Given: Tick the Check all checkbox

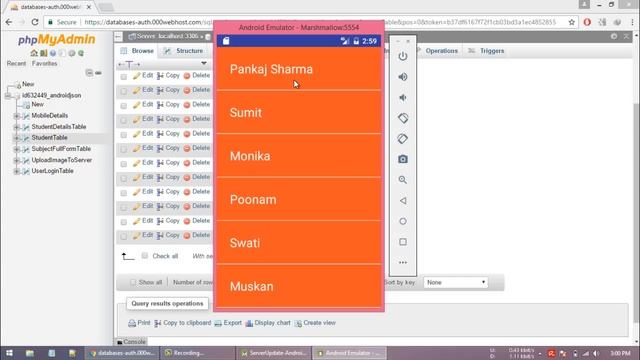Looking at the screenshot, I should pyautogui.click(x=144, y=256).
